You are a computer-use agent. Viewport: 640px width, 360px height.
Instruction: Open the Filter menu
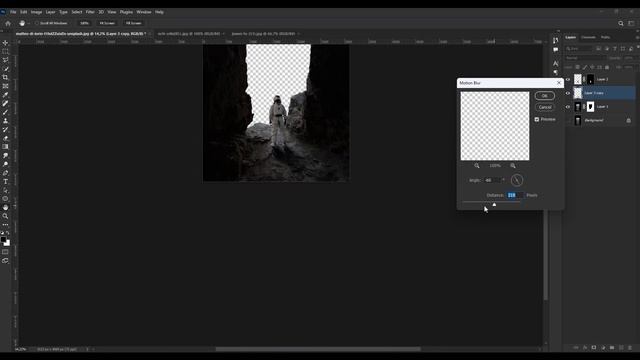90,12
